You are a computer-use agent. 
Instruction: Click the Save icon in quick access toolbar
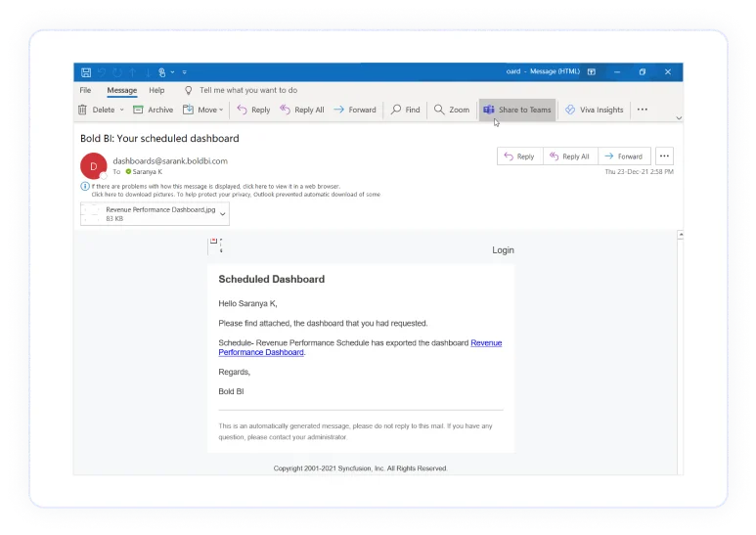tap(86, 72)
